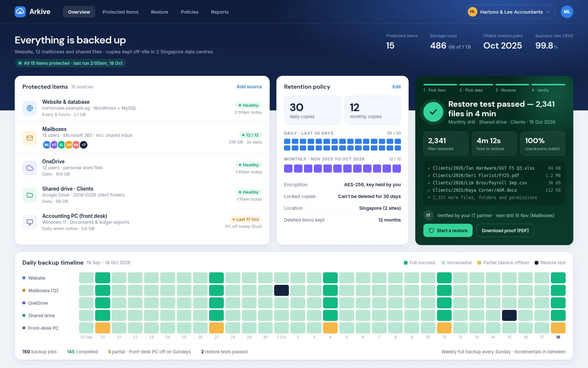Open the Reports tab
The image size is (588, 368).
(220, 12)
